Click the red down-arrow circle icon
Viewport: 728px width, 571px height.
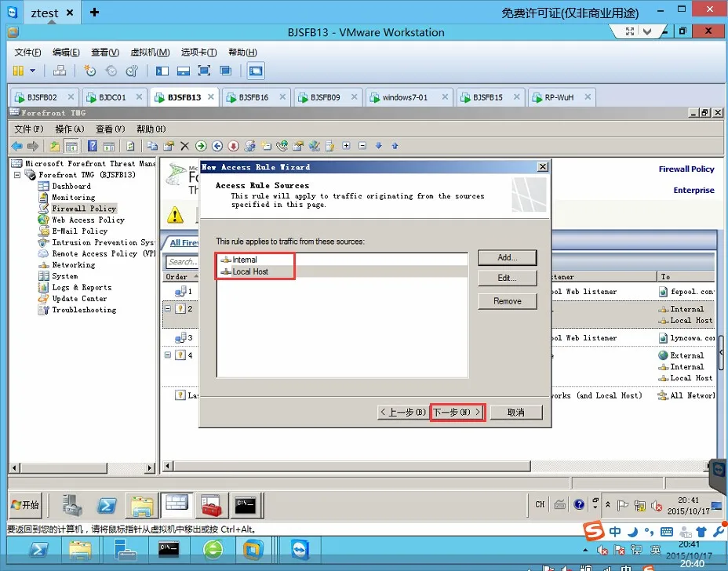point(233,146)
